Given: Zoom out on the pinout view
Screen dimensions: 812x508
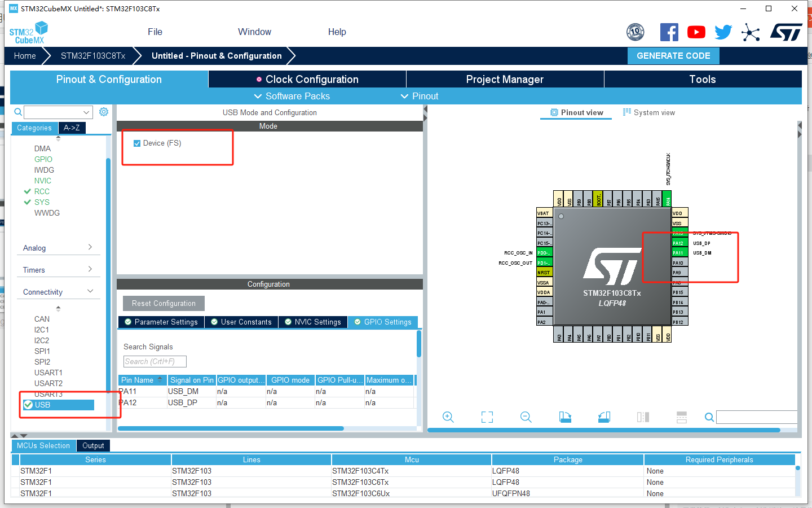Looking at the screenshot, I should pos(526,417).
